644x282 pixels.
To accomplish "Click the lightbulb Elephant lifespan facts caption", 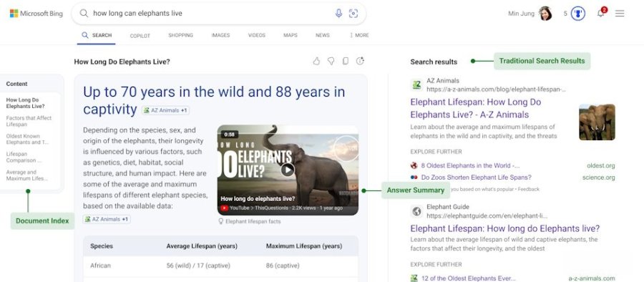I will (250, 221).
